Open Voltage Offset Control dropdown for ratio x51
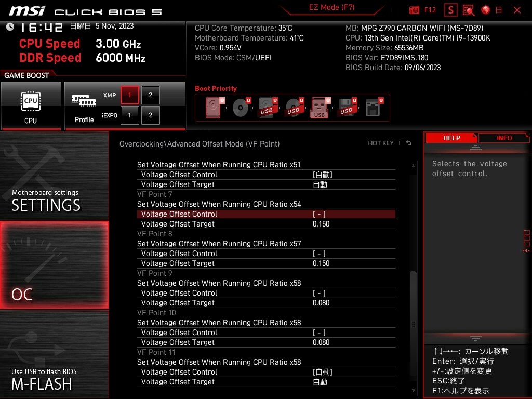Screen dimensions: 532x399 pyautogui.click(x=266, y=175)
